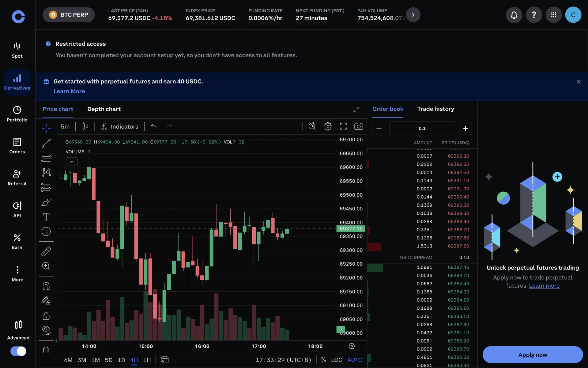Click the magnet mode icon

[46, 286]
